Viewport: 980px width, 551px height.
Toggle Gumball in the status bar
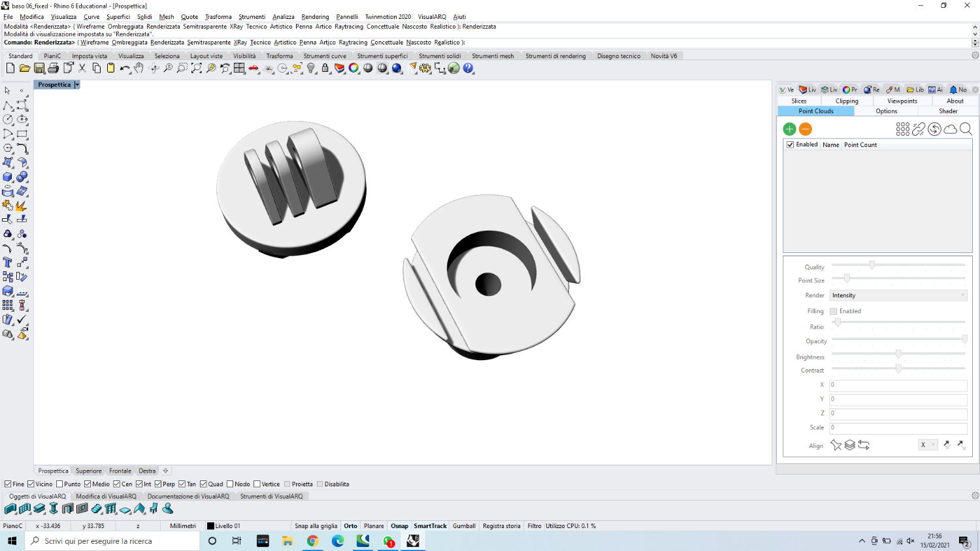(x=464, y=526)
